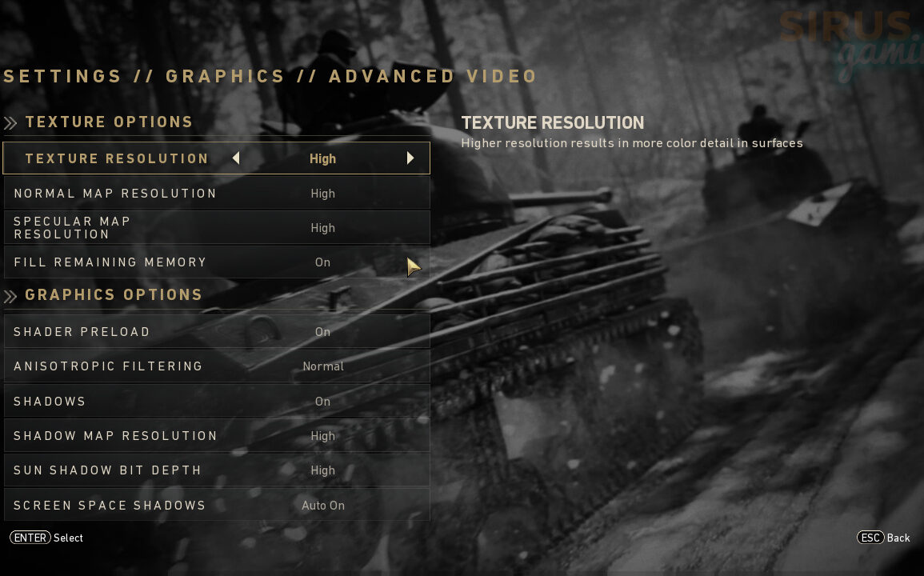924x576 pixels.
Task: Click the Graphics Options header text
Action: tap(114, 294)
